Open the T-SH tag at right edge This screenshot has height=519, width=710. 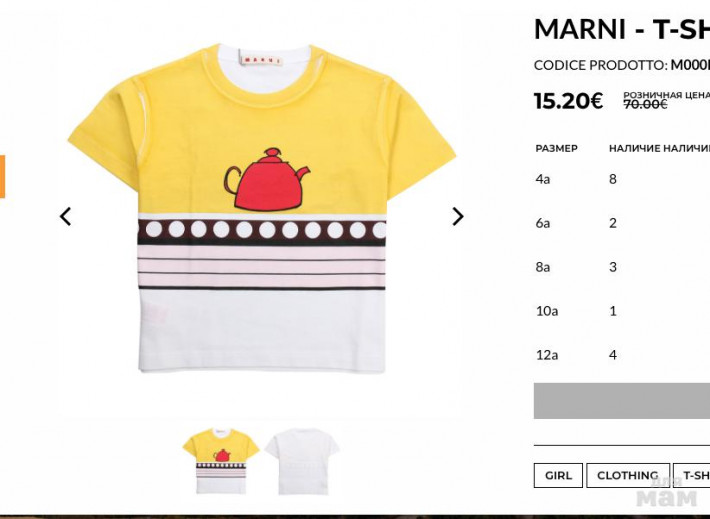[691, 476]
